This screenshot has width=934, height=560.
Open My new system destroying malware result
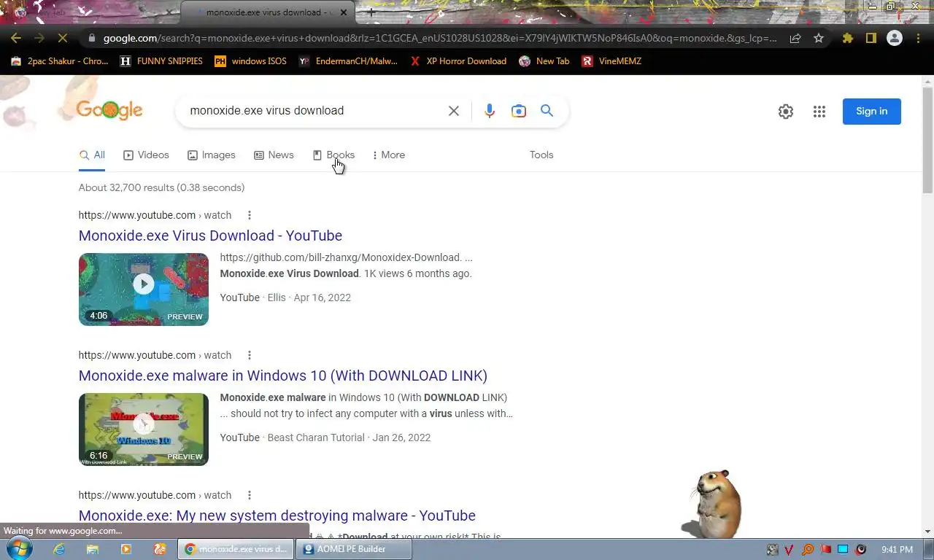[x=277, y=516]
